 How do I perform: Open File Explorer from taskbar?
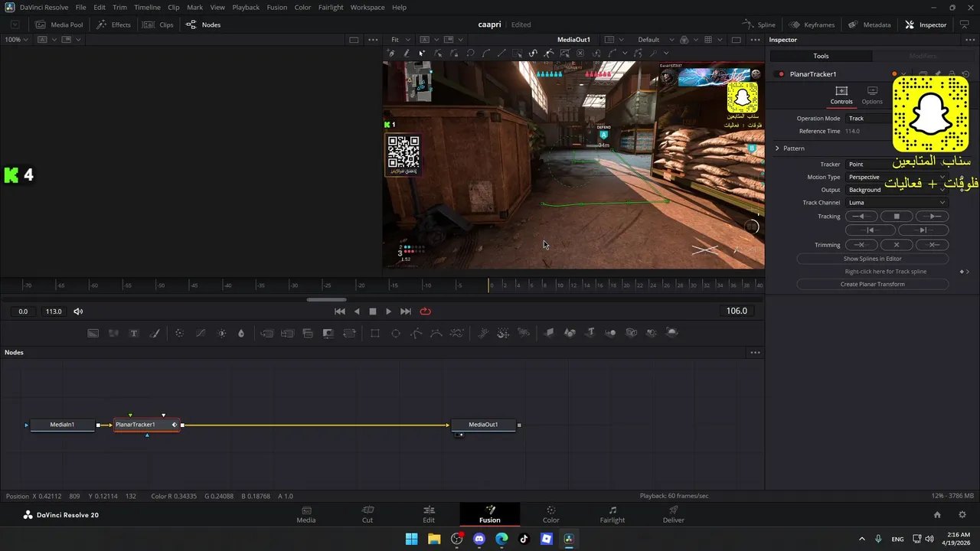pyautogui.click(x=434, y=539)
